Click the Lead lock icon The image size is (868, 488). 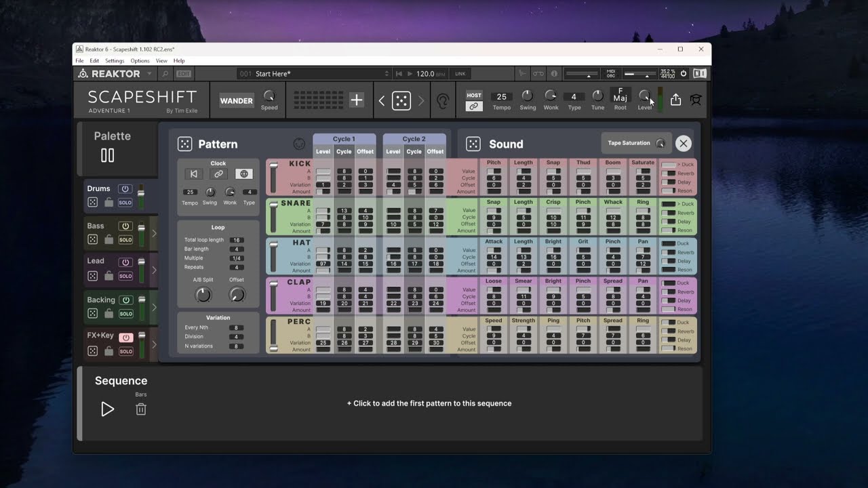[108, 276]
